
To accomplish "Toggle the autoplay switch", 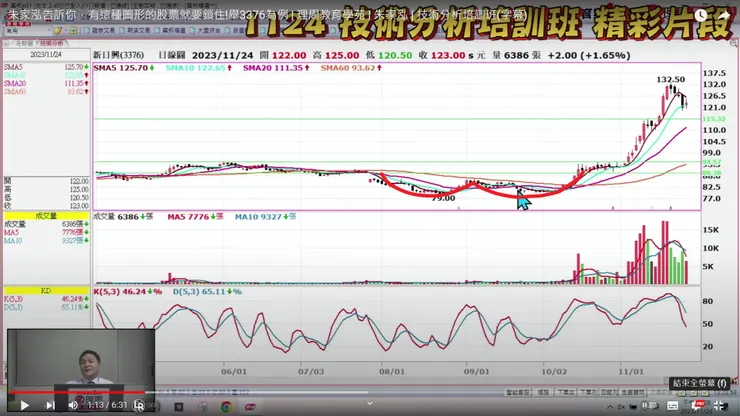I will [x=649, y=405].
